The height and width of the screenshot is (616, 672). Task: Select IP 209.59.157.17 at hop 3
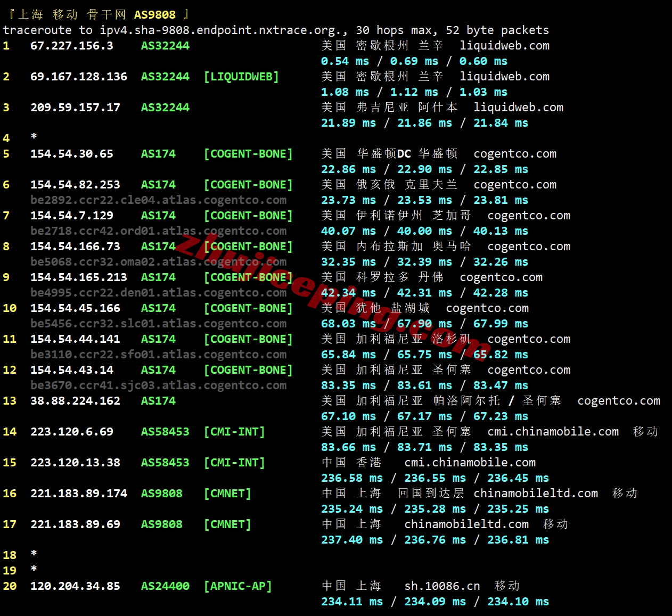click(x=75, y=108)
